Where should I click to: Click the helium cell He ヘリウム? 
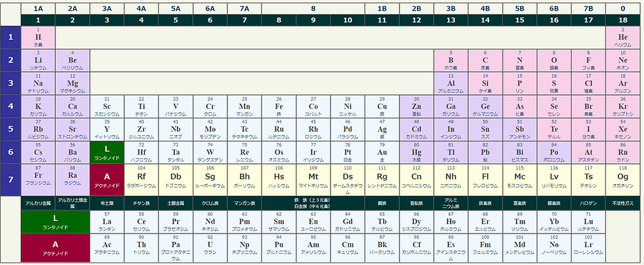(623, 37)
